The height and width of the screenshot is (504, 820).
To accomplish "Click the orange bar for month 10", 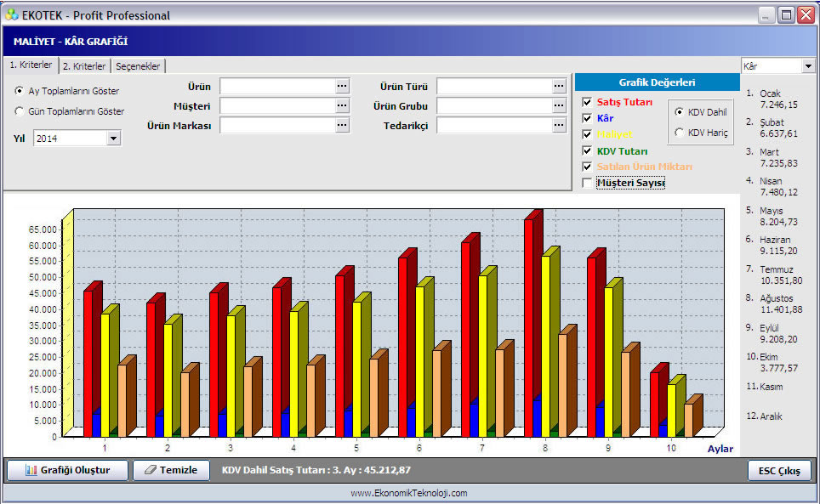I will pyautogui.click(x=688, y=420).
